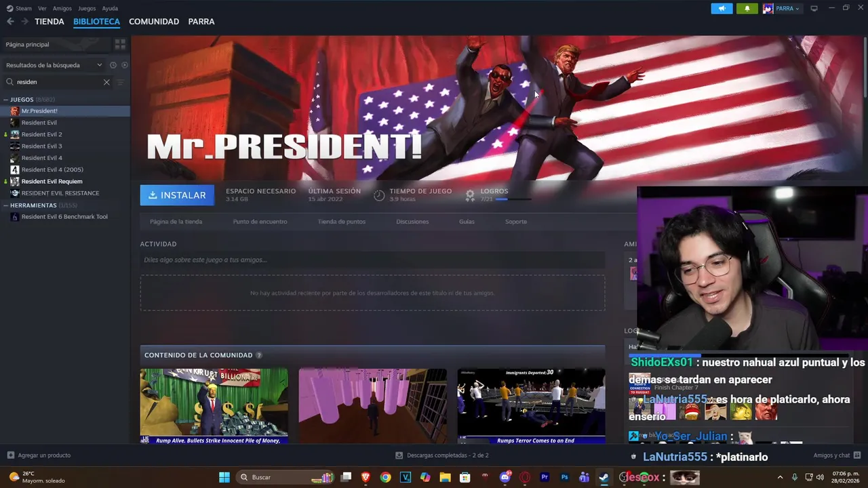Open Descargas completadas downloads status
Screen dimensions: 868x488
[x=442, y=455]
